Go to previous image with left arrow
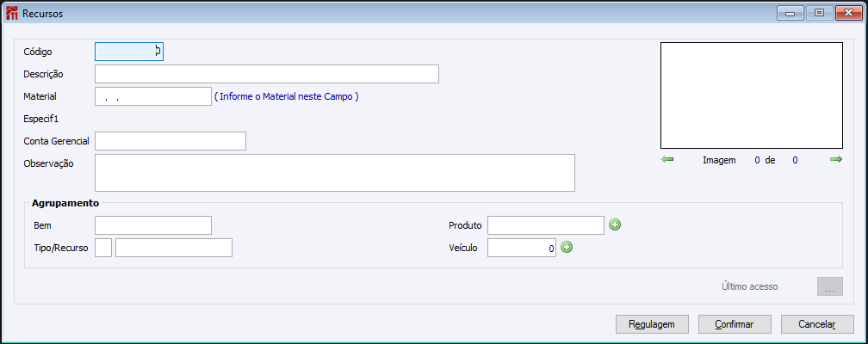The image size is (868, 344). pos(667,160)
